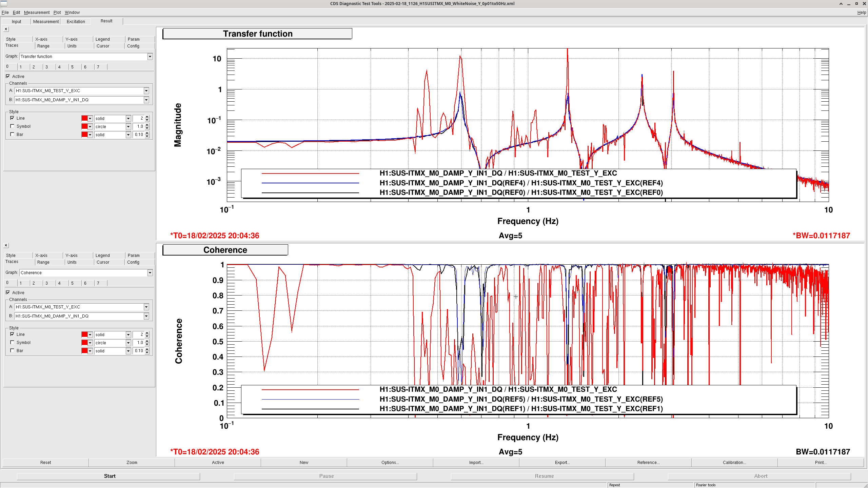Open upper Bar color red swatch
This screenshot has height=488, width=868.
(x=87, y=135)
